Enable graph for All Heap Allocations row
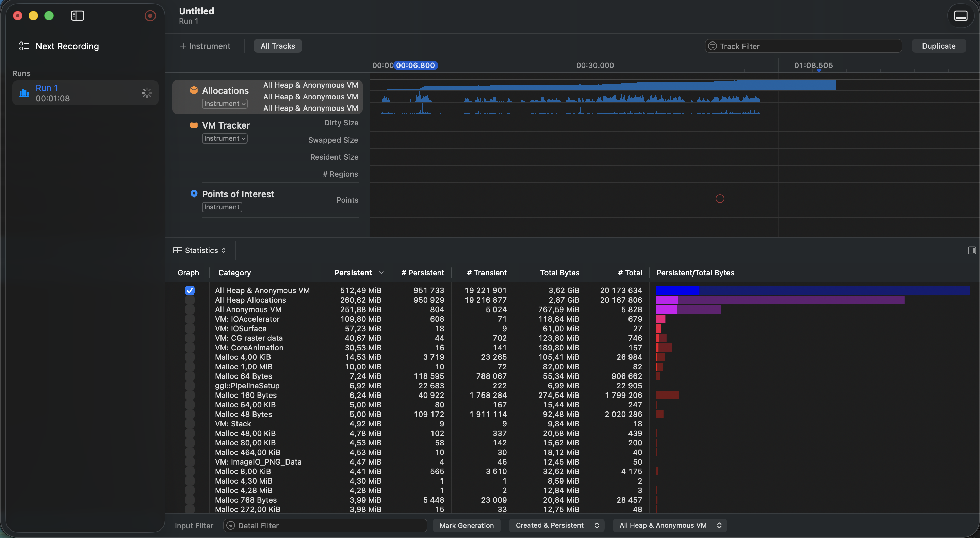This screenshot has height=538, width=980. pyautogui.click(x=190, y=300)
